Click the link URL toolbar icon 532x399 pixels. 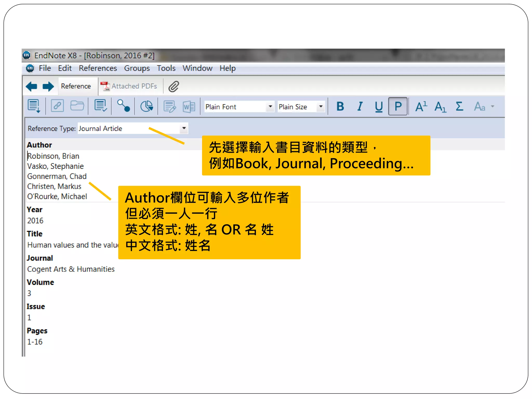pos(57,106)
